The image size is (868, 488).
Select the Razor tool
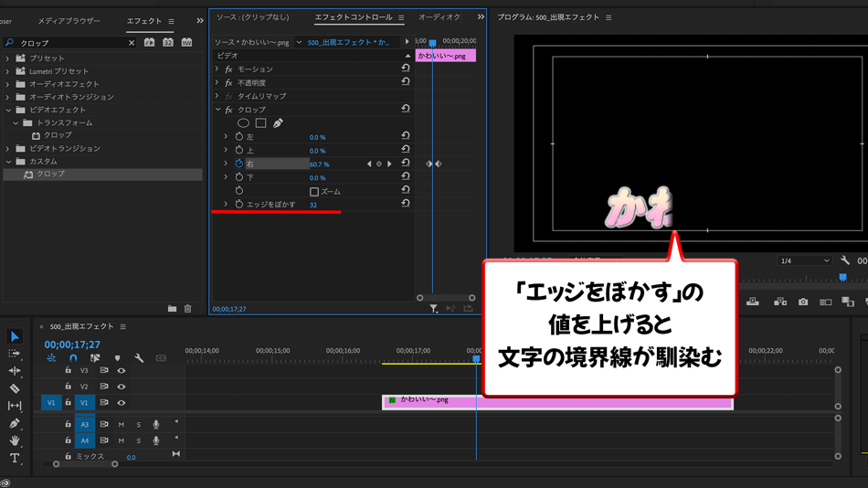15,388
